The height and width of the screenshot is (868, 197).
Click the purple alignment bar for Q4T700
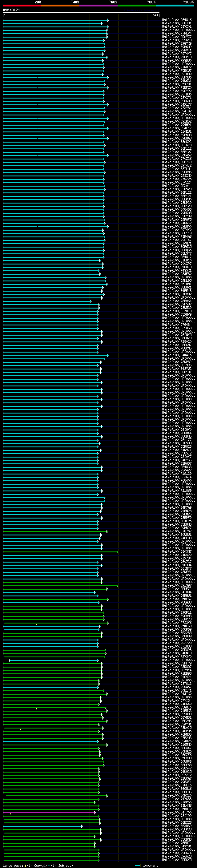pos(50,813)
